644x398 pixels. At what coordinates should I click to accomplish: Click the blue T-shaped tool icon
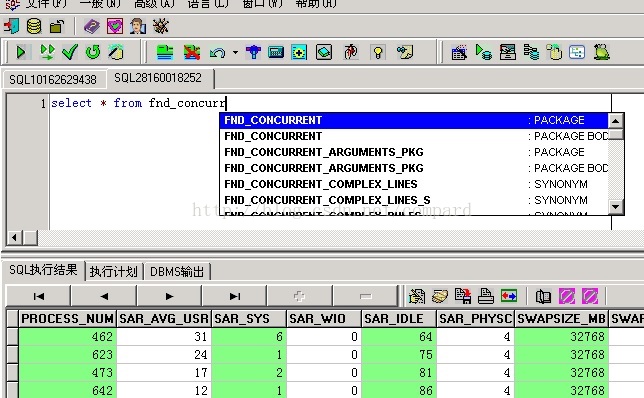click(253, 53)
